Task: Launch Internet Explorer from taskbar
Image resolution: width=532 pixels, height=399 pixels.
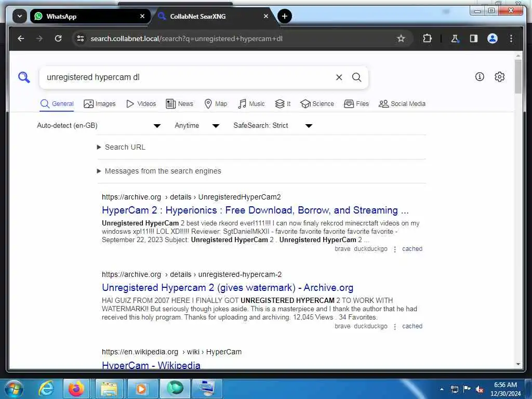Action: tap(46, 389)
